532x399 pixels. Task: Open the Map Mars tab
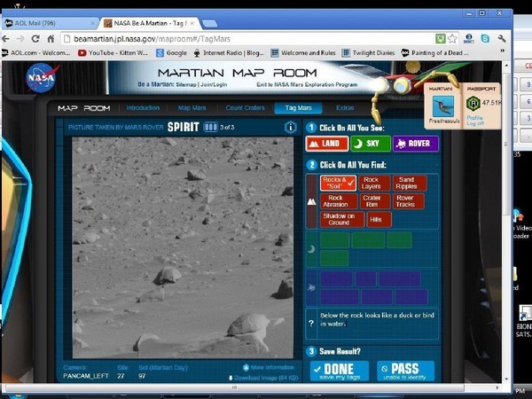click(x=192, y=108)
